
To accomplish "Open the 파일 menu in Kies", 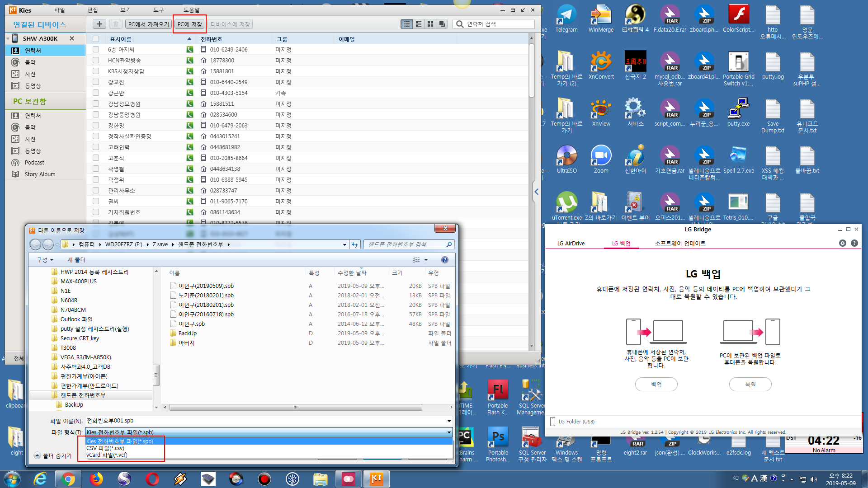I will click(59, 10).
